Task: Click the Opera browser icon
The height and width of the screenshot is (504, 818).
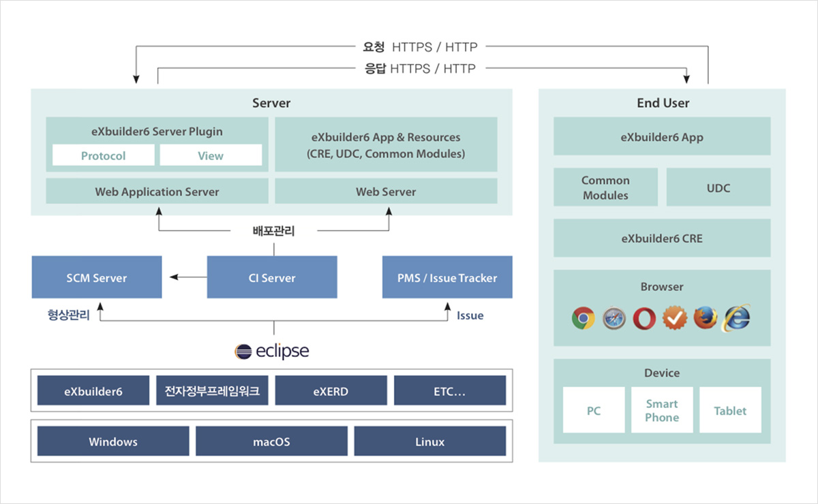Action: point(644,318)
